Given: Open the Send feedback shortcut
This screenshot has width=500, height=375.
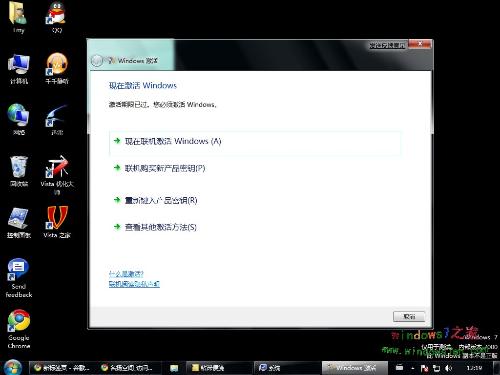Looking at the screenshot, I should pos(19,277).
